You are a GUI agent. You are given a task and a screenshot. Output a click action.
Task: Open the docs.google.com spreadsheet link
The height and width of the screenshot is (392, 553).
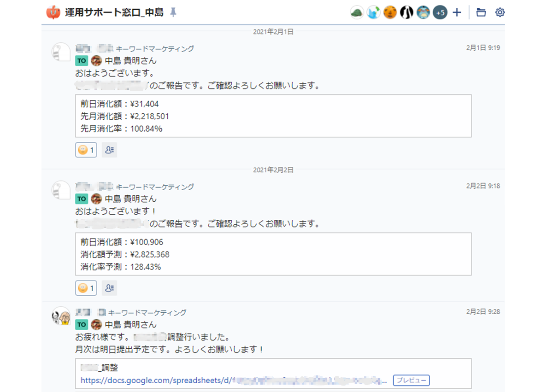click(x=234, y=380)
